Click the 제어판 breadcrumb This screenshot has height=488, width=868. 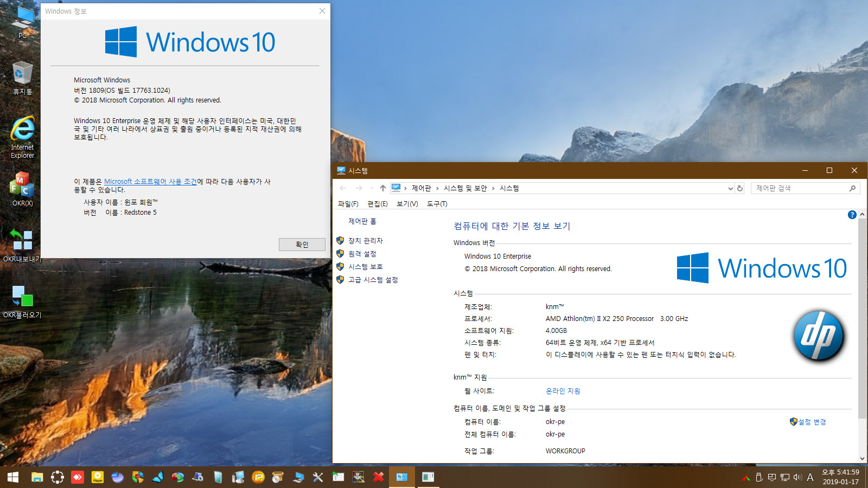click(421, 188)
